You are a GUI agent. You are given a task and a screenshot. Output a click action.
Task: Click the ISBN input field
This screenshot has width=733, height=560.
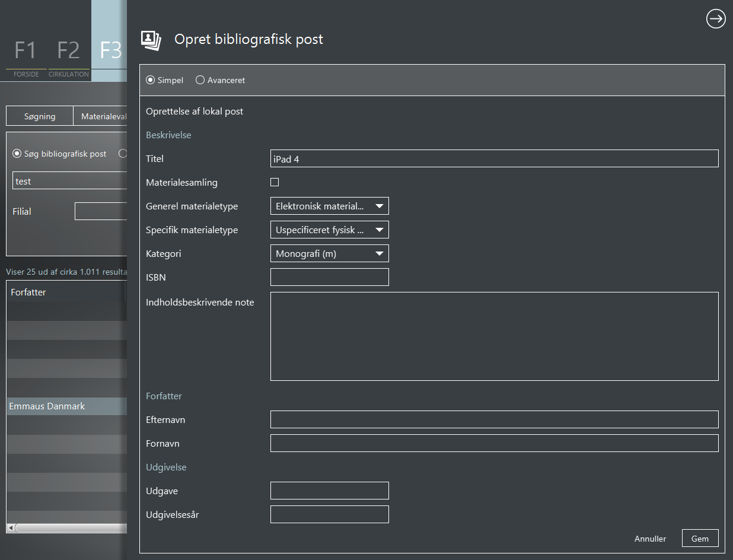[x=330, y=277]
